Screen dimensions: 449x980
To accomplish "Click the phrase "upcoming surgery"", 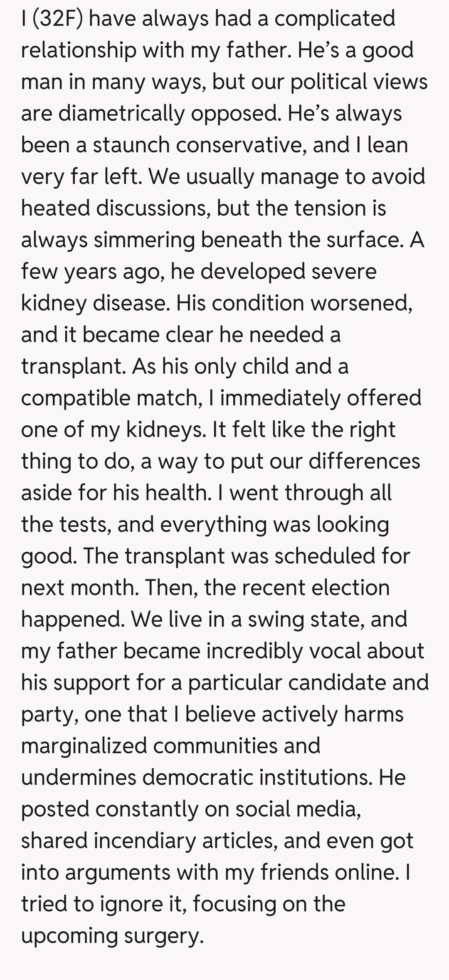I will (x=112, y=935).
